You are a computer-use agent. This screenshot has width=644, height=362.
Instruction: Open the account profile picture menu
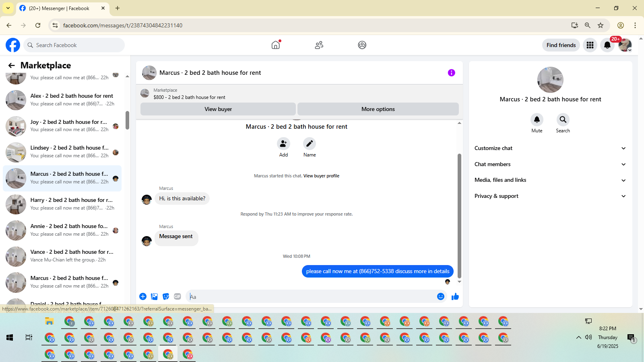tap(625, 45)
